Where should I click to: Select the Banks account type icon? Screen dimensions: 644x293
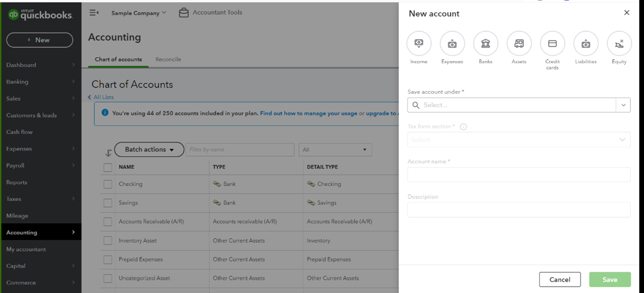pos(486,43)
